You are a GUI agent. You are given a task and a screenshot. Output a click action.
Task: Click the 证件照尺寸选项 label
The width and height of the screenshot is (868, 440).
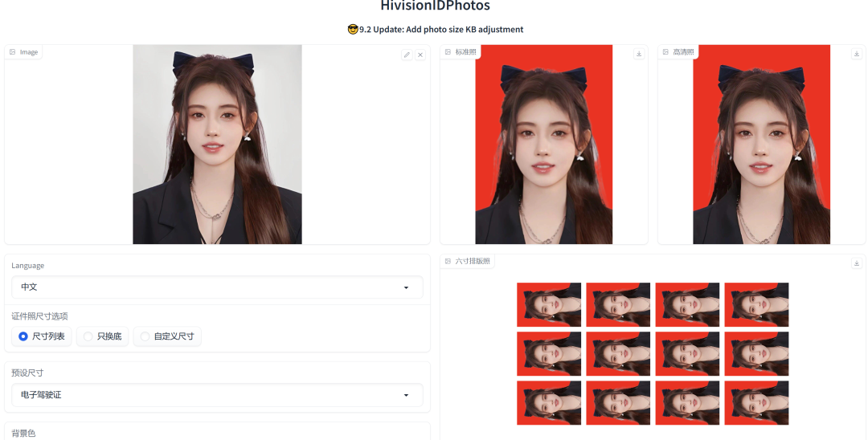click(39, 316)
